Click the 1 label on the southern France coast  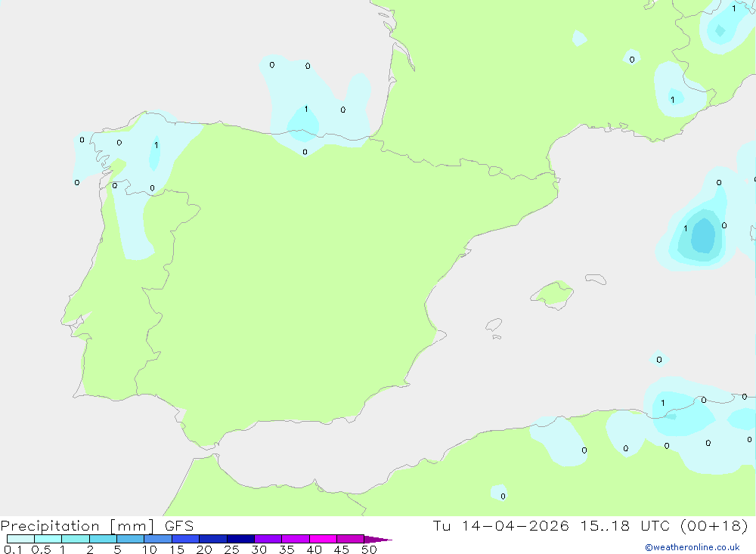(672, 100)
